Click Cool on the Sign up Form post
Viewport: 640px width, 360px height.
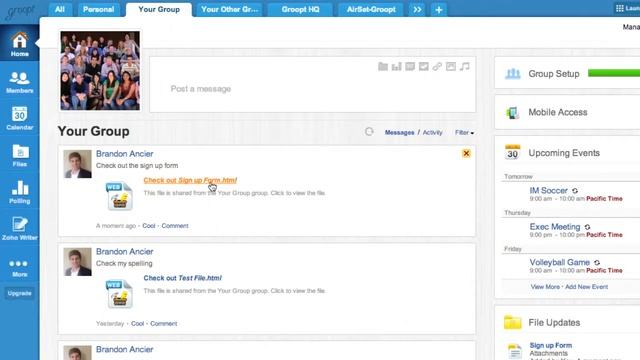point(149,226)
